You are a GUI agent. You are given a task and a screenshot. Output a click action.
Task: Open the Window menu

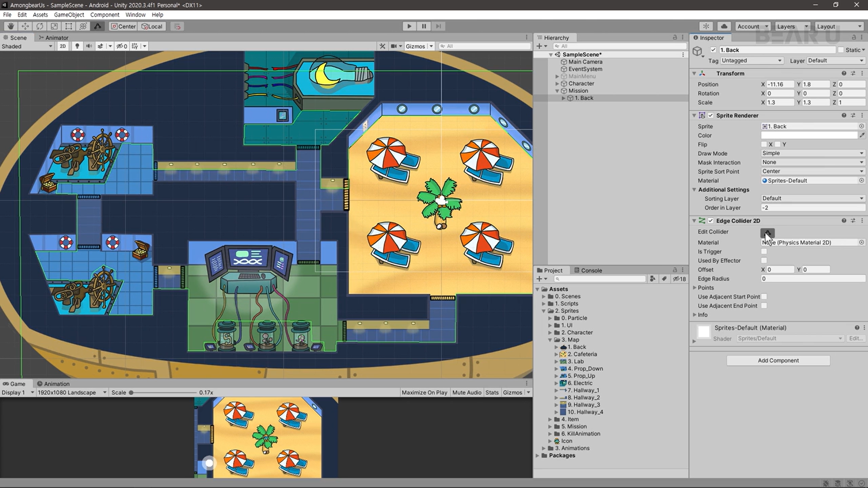click(135, 14)
